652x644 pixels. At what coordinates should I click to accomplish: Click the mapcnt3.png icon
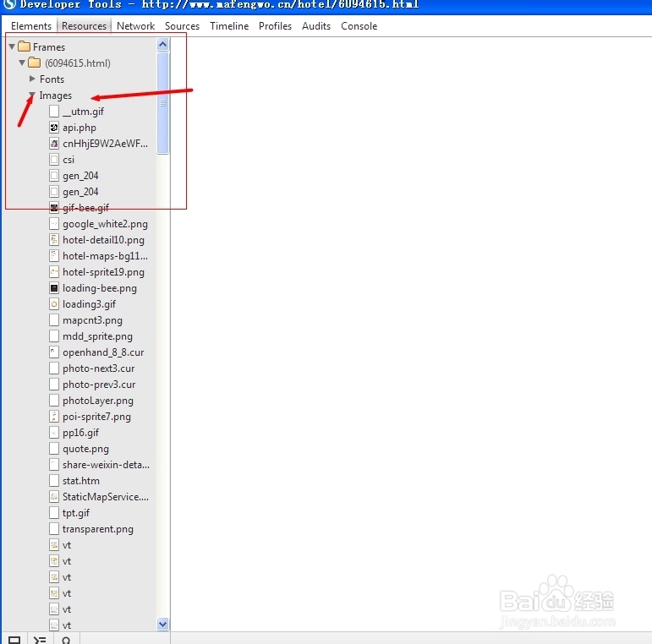(x=54, y=320)
